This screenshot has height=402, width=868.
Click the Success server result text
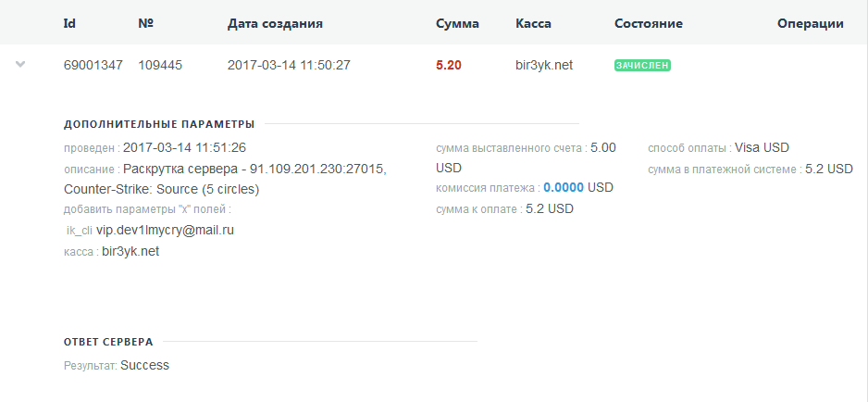144,365
